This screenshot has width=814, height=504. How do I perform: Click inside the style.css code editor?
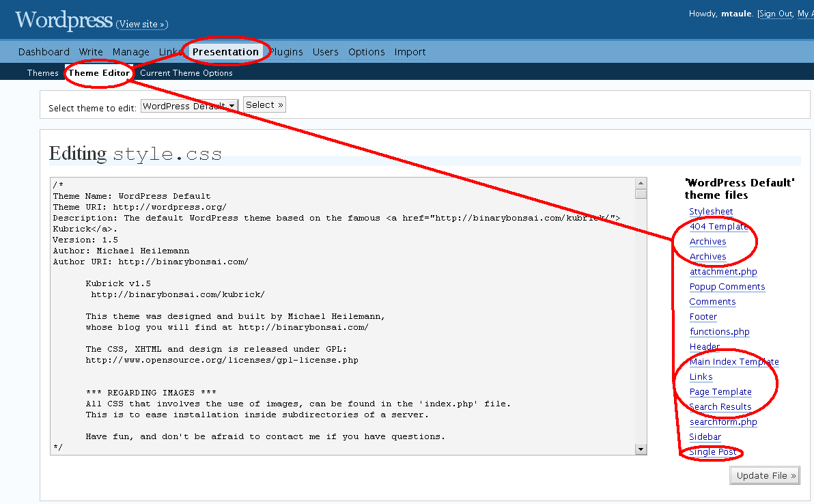pos(343,316)
